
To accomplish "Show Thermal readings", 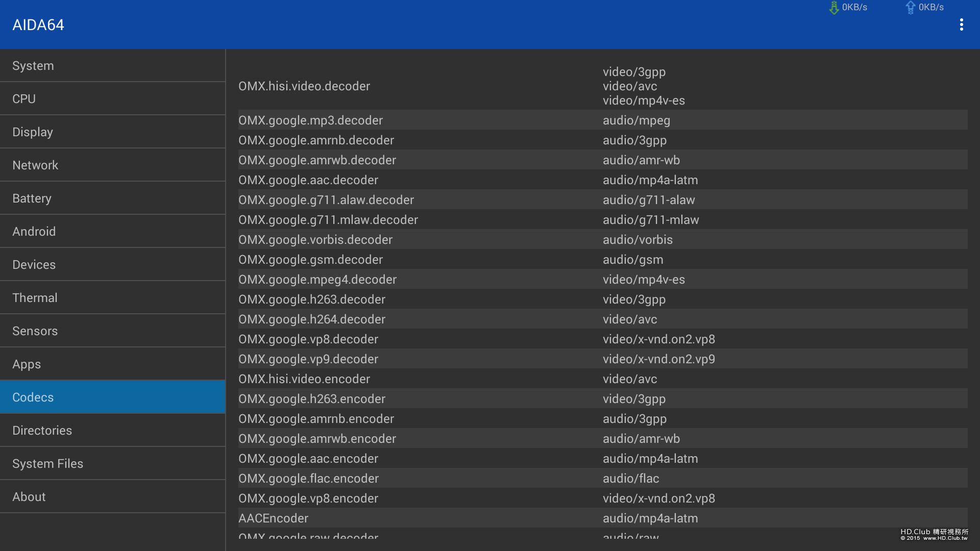I will pyautogui.click(x=112, y=298).
